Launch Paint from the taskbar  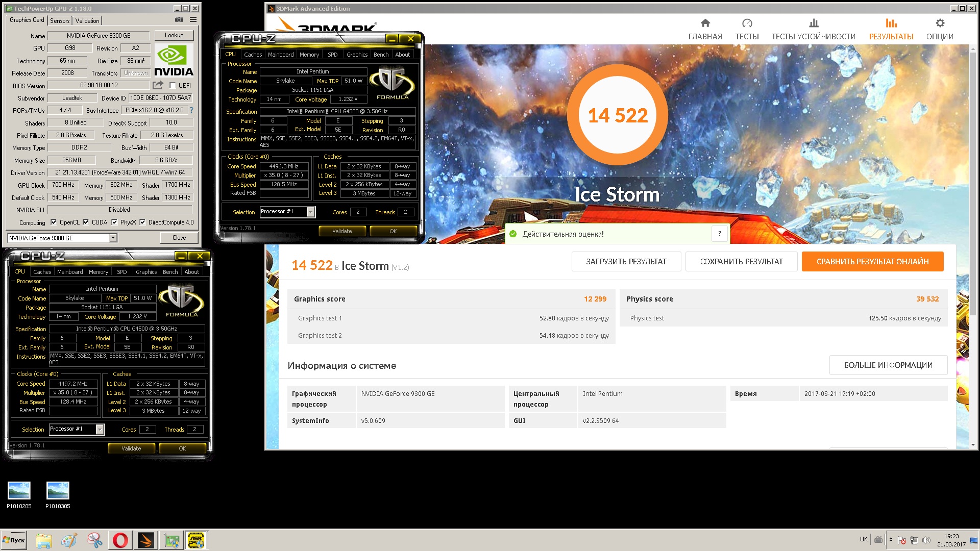coord(69,540)
